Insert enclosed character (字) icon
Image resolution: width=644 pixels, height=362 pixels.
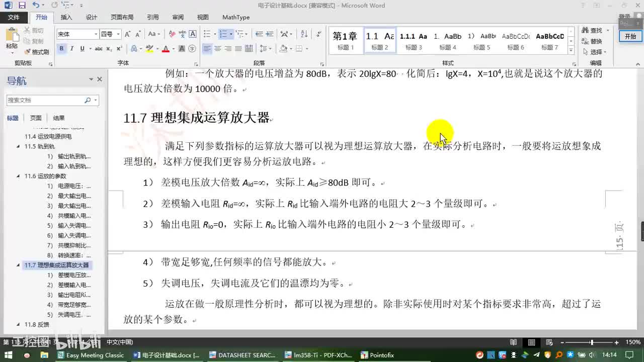[192, 49]
